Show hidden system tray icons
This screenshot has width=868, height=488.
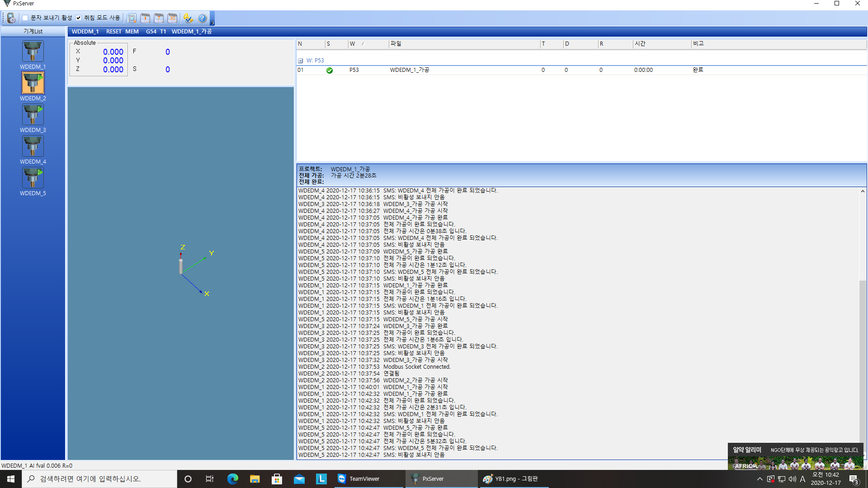click(759, 479)
